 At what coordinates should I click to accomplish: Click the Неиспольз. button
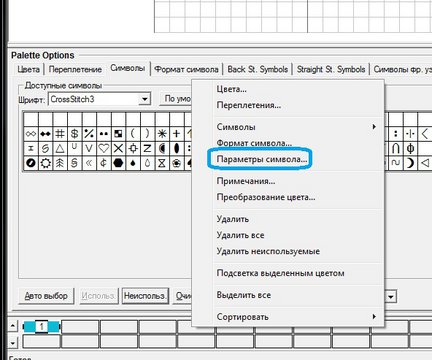click(145, 296)
